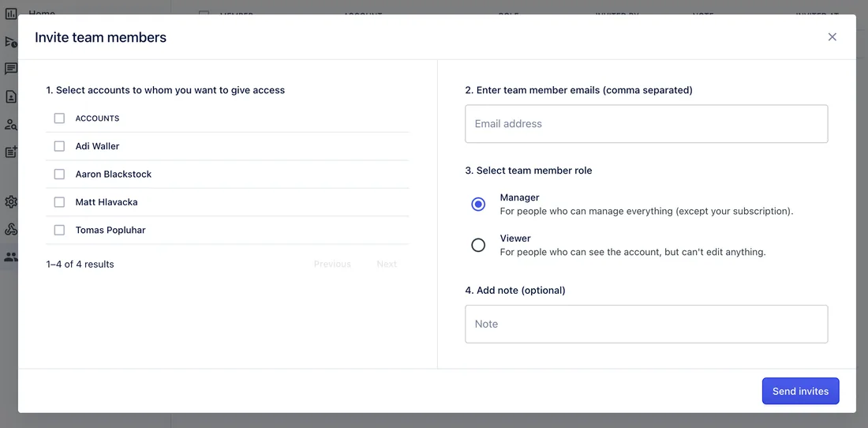Click the ACCOUNTS column header

(x=97, y=118)
